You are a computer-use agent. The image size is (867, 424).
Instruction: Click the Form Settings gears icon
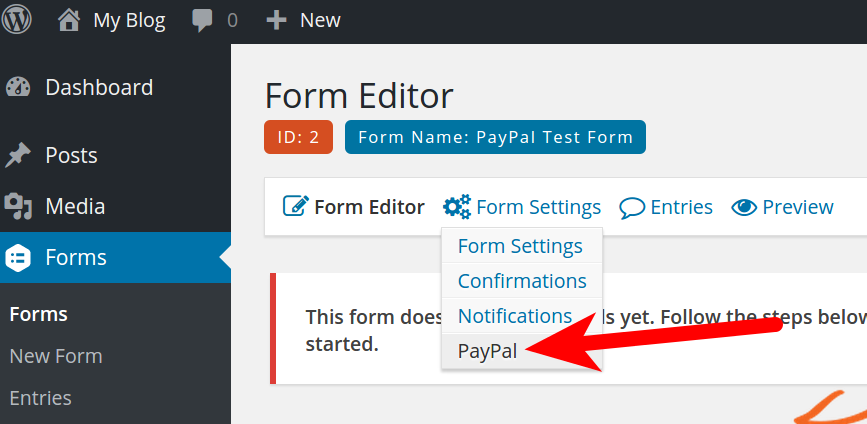(x=457, y=207)
